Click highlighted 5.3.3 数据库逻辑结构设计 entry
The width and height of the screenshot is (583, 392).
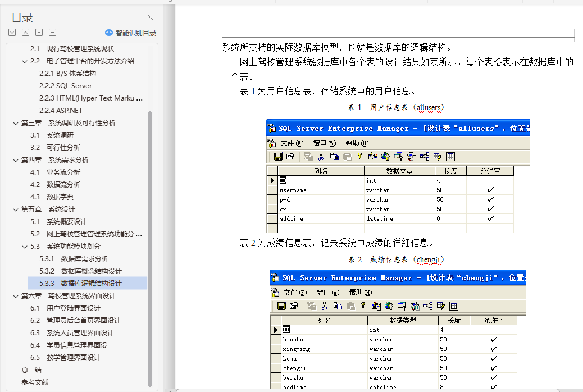(x=88, y=283)
